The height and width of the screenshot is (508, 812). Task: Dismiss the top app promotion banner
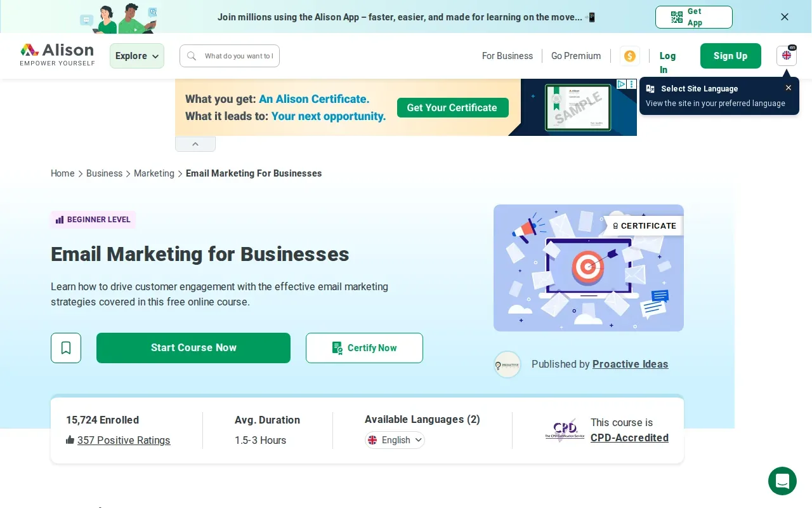785,17
